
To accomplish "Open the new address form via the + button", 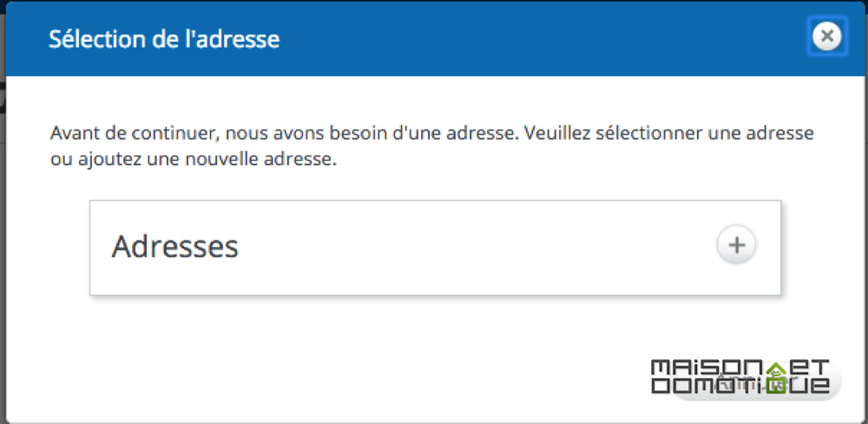I will 736,245.
